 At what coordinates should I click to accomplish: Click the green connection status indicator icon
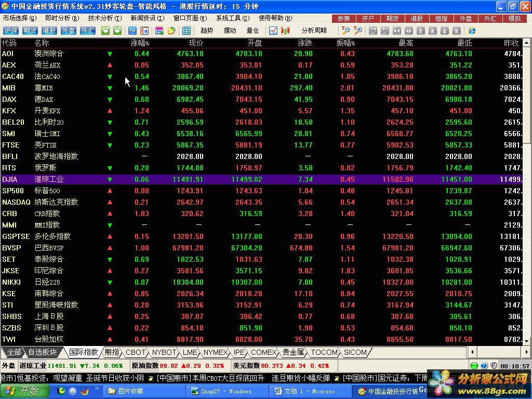(475, 365)
